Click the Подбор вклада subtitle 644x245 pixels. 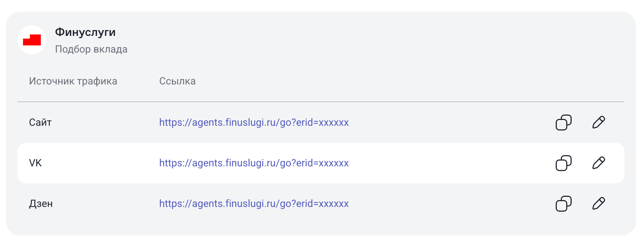pos(91,49)
